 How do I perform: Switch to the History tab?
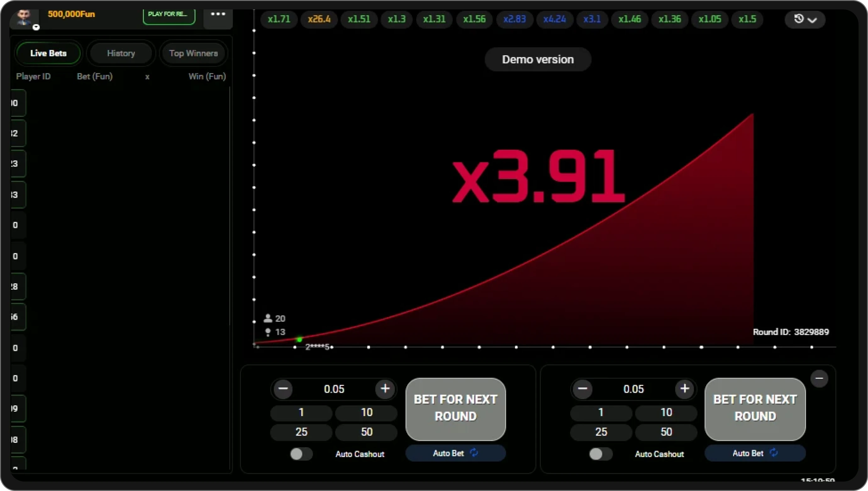tap(121, 53)
